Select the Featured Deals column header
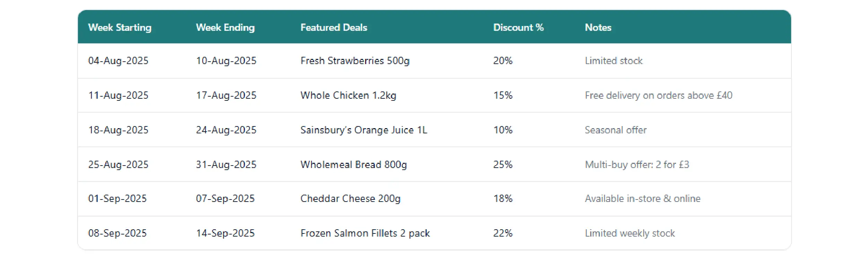The width and height of the screenshot is (868, 257). pos(334,27)
